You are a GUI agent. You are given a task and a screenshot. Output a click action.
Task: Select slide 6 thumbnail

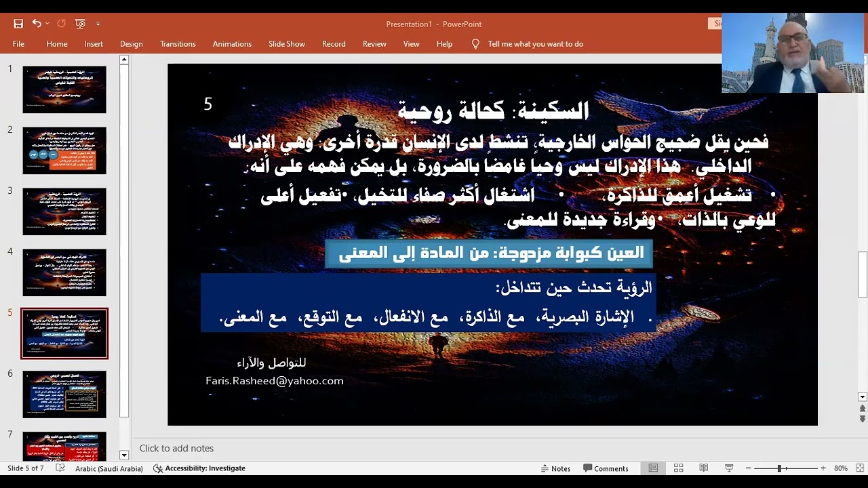tap(64, 394)
